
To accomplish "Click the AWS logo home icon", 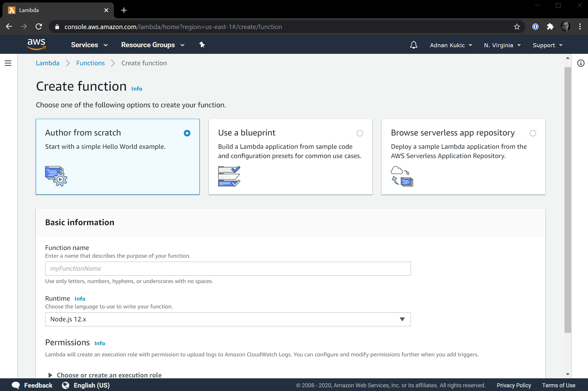I will [x=36, y=45].
